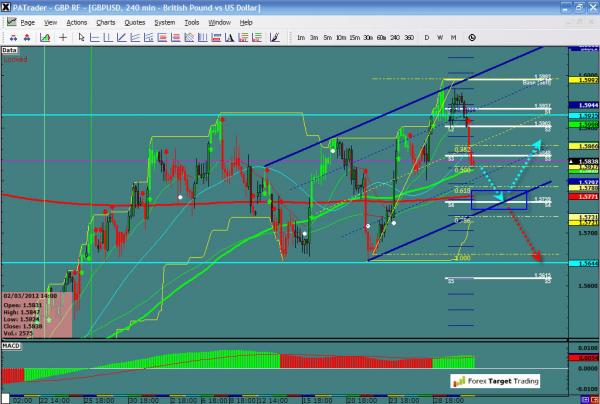Screen dimensions: 600x404
Task: Switch chart to 1m timeframe
Action: click(301, 37)
